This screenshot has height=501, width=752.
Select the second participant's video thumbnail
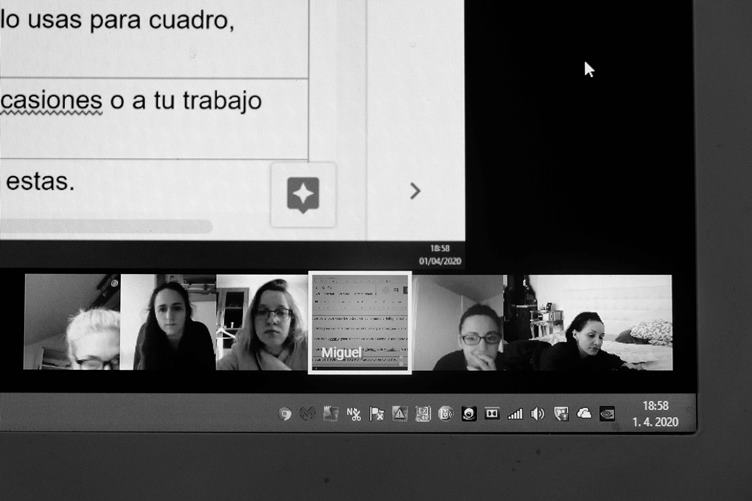(x=168, y=322)
